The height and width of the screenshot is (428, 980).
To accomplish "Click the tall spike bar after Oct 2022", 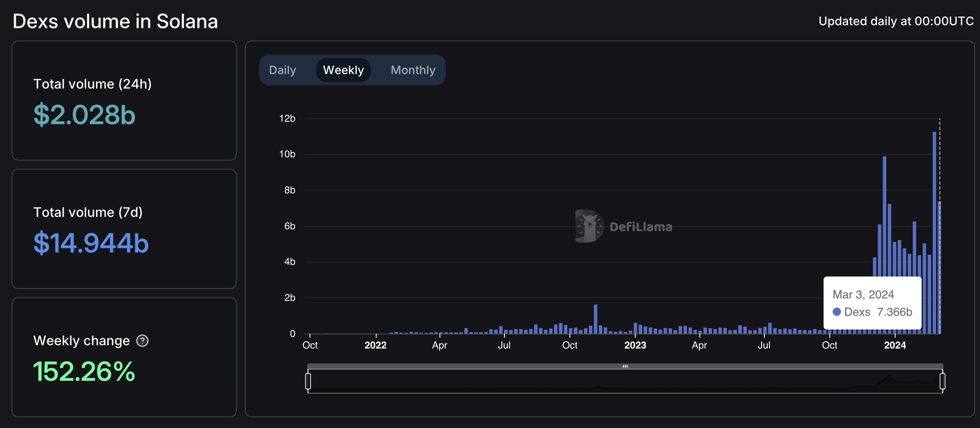I will 596,319.
